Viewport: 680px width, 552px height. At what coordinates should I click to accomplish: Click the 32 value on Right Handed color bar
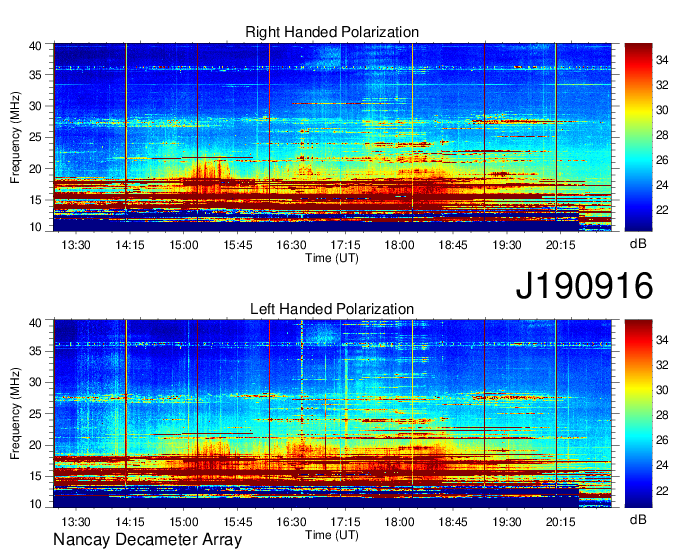pyautogui.click(x=662, y=85)
